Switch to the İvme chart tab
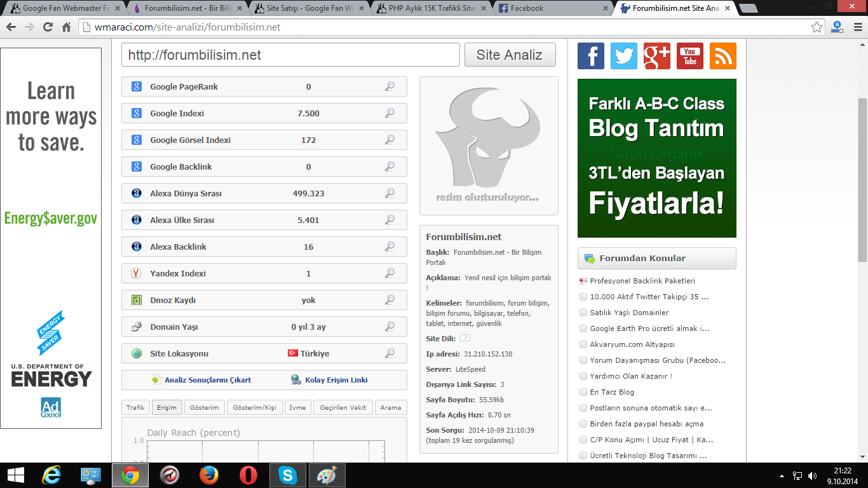 pos(297,407)
